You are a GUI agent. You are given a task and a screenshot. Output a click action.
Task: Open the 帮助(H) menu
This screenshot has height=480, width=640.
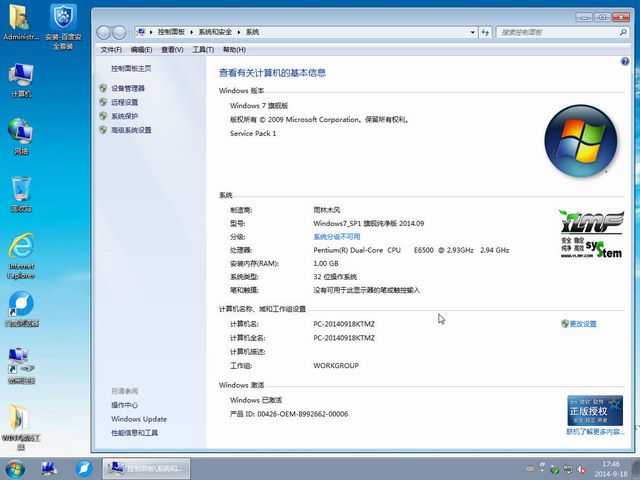tap(234, 50)
